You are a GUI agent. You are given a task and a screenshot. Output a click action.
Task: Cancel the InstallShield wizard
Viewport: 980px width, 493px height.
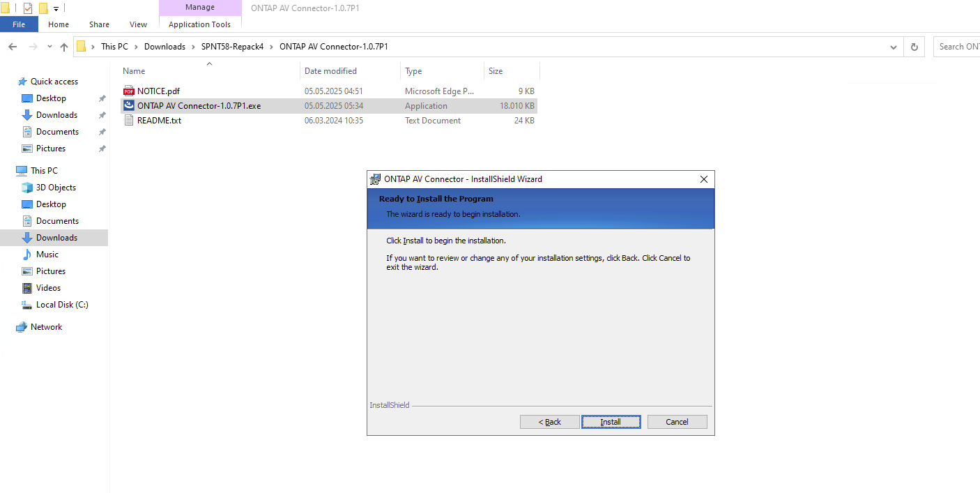pos(677,422)
